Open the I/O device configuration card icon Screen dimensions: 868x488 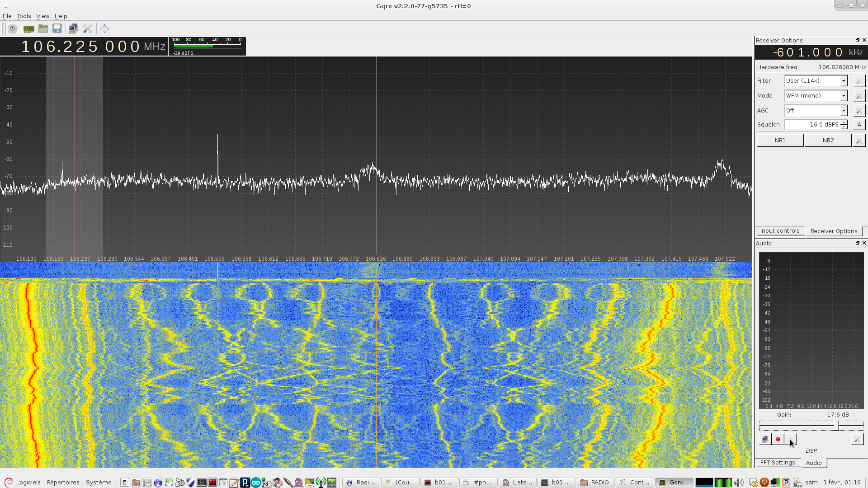[28, 28]
